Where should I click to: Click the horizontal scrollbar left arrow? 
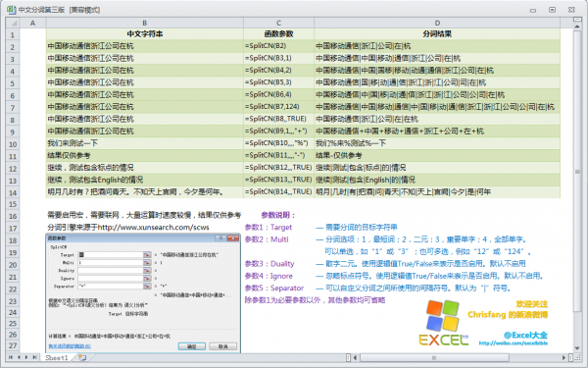pyautogui.click(x=355, y=357)
